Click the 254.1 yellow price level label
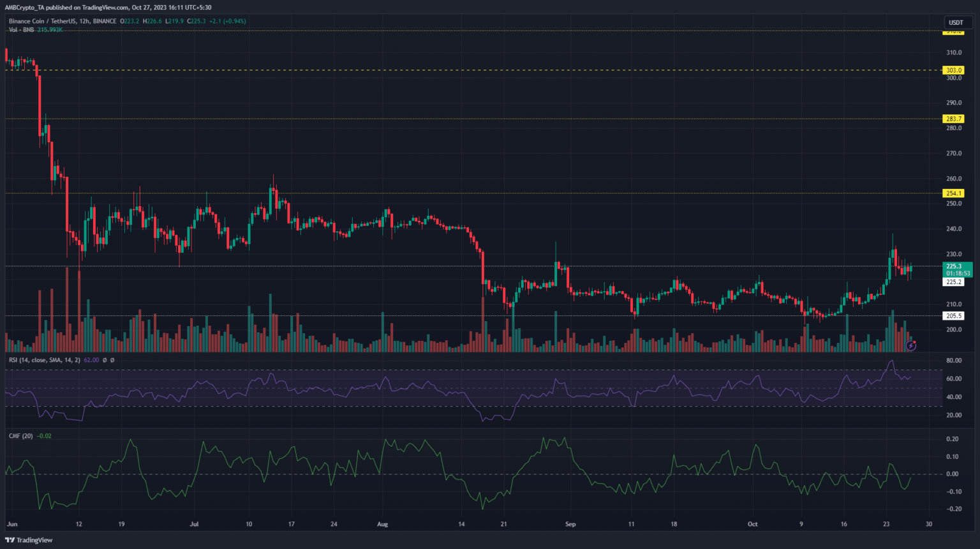 pos(954,193)
